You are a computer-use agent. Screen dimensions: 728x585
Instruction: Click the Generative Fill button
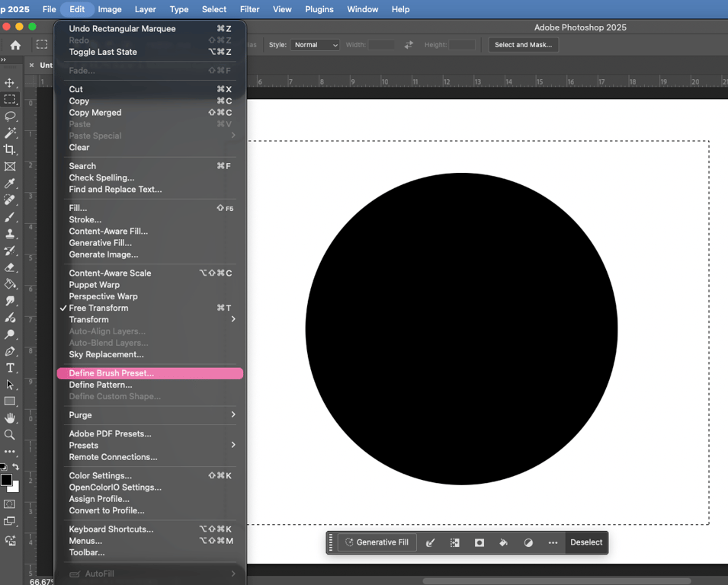point(377,542)
